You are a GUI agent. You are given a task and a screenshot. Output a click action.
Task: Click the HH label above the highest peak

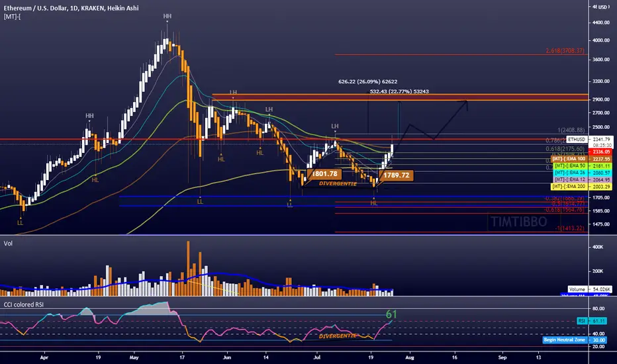pyautogui.click(x=167, y=16)
